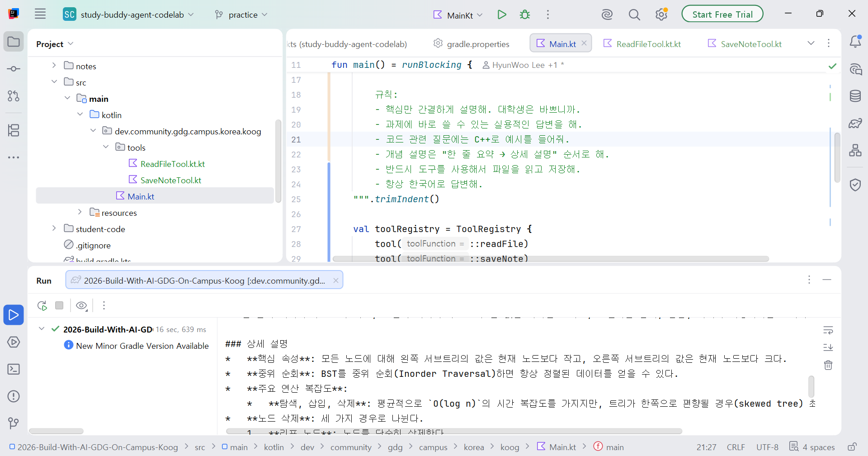Open the AI Assistant swirl icon in title bar
The width and height of the screenshot is (868, 456).
click(607, 14)
